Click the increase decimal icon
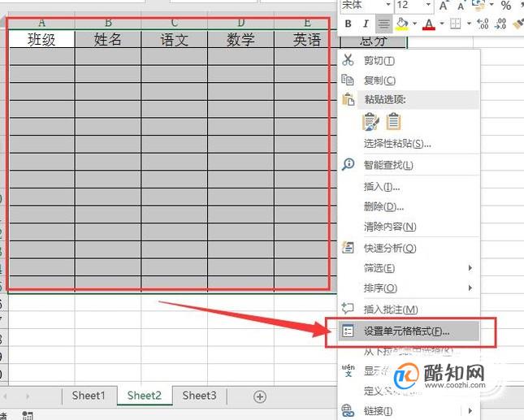Image resolution: width=524 pixels, height=420 pixels. point(483,24)
